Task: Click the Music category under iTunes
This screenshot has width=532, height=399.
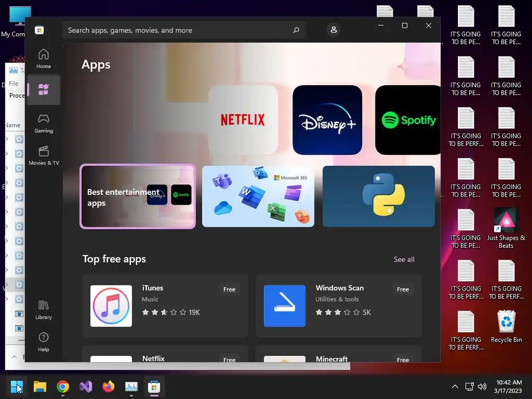Action: click(150, 299)
